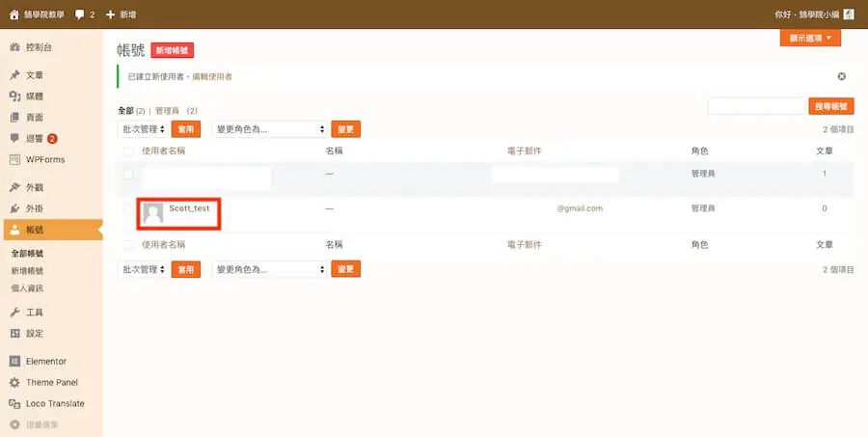
Task: Toggle select-all checkbox in table header
Action: (x=128, y=151)
